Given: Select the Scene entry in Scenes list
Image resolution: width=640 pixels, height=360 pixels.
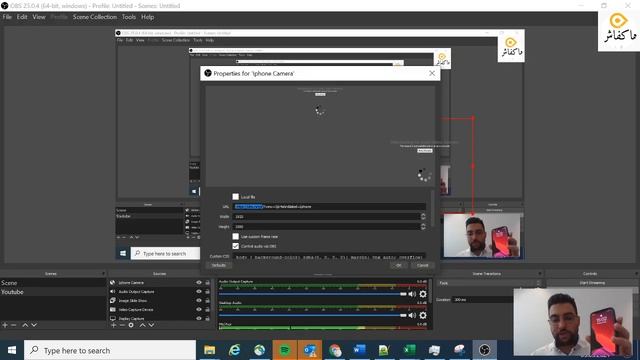Looking at the screenshot, I should pos(53,283).
